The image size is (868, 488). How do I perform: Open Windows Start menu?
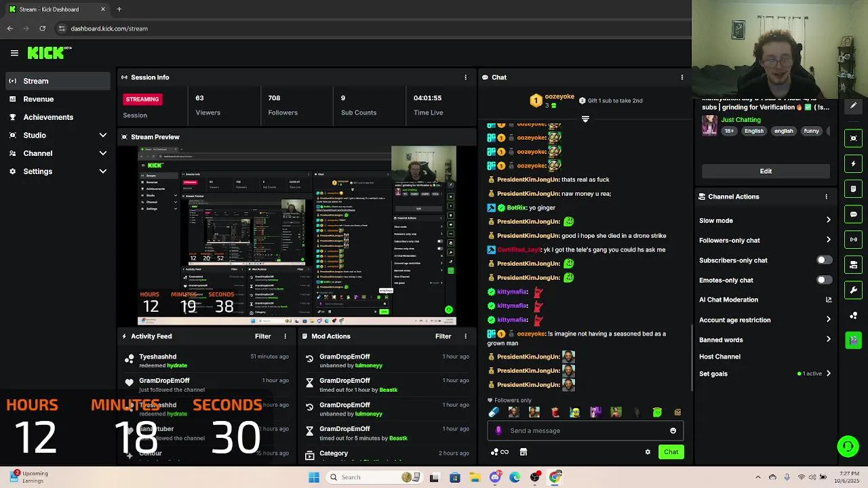(x=314, y=477)
